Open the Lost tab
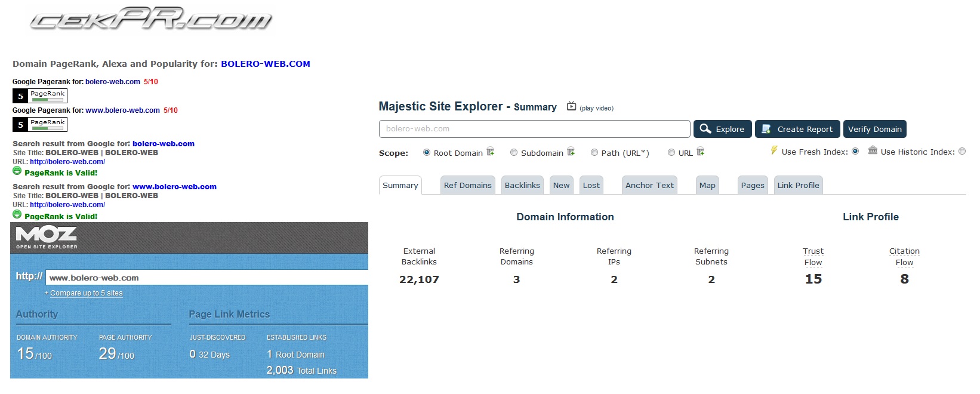 pos(591,185)
